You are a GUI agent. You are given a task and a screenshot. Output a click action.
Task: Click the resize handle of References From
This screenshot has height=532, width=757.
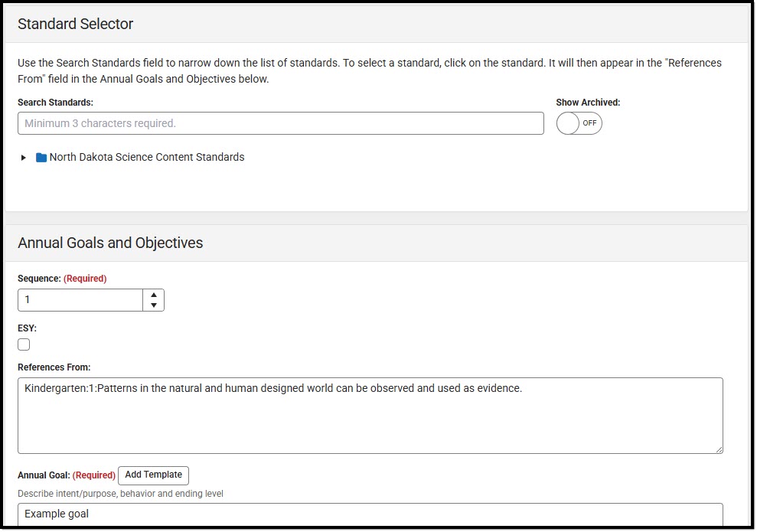720,449
